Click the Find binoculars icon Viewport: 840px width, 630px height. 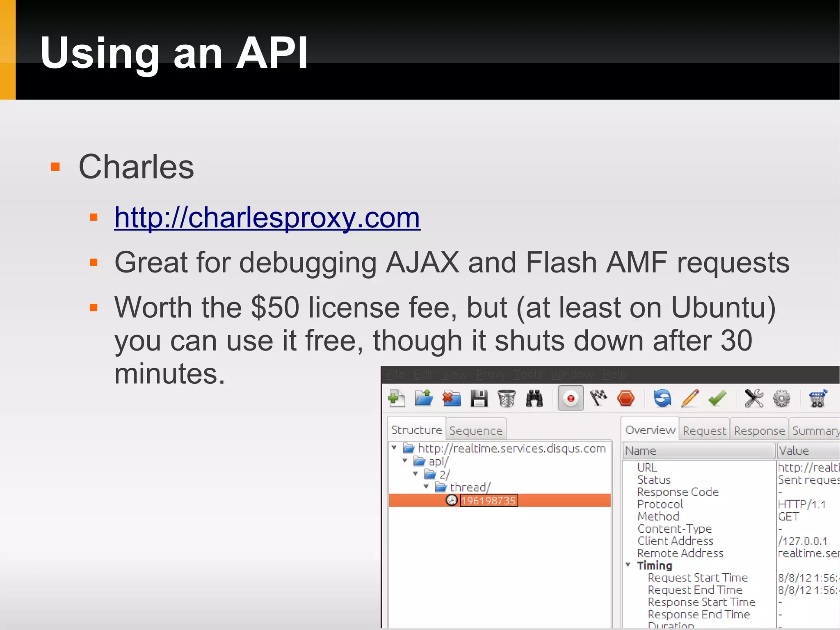pyautogui.click(x=534, y=398)
